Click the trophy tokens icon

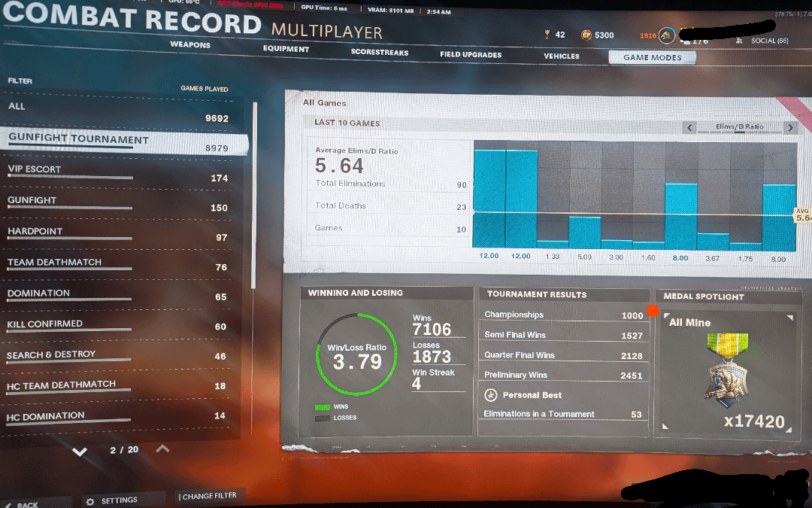point(547,35)
